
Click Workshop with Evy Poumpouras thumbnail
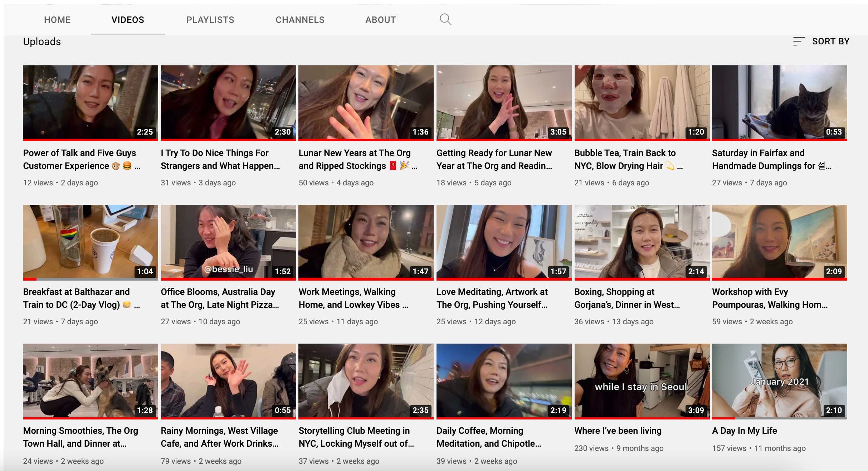click(780, 242)
